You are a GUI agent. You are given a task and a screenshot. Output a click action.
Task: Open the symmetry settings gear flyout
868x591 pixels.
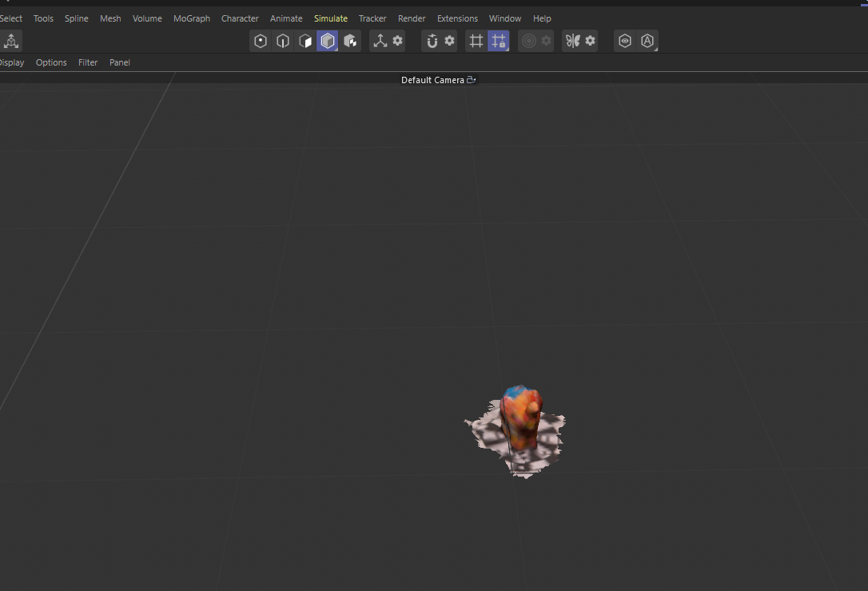click(x=590, y=41)
